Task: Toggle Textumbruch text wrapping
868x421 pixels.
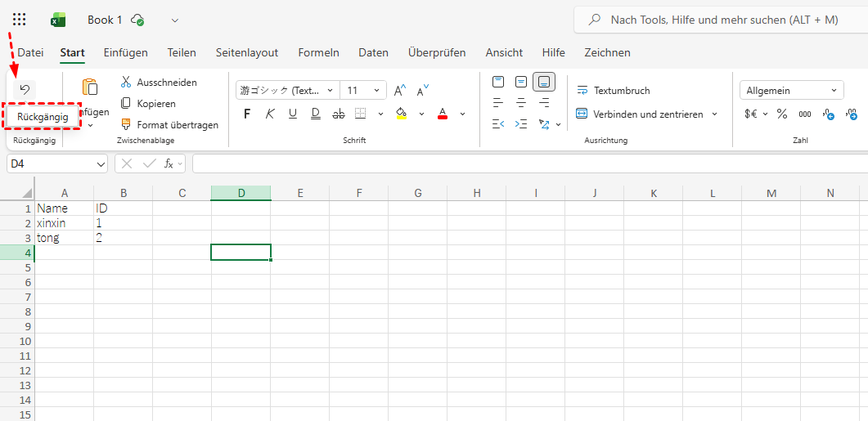Action: click(614, 91)
